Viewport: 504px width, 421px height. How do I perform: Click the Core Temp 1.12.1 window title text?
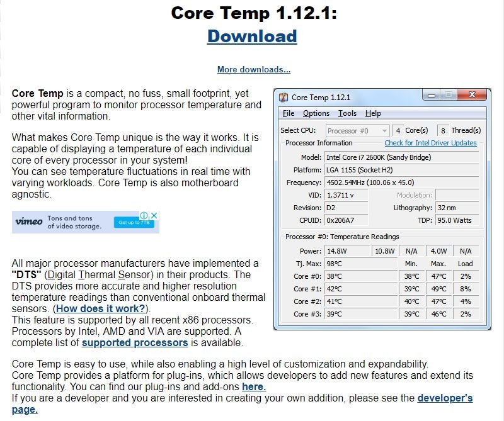click(321, 98)
